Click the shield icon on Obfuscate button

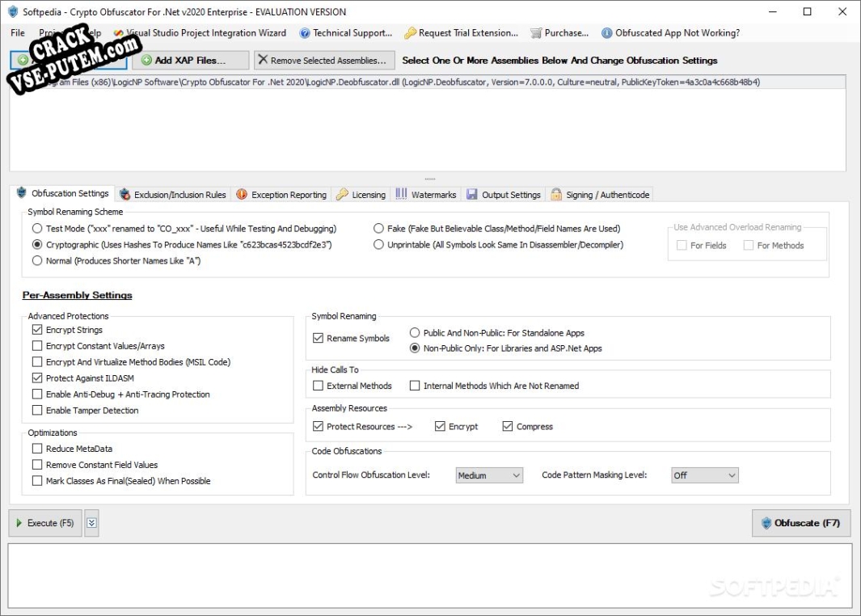click(766, 523)
